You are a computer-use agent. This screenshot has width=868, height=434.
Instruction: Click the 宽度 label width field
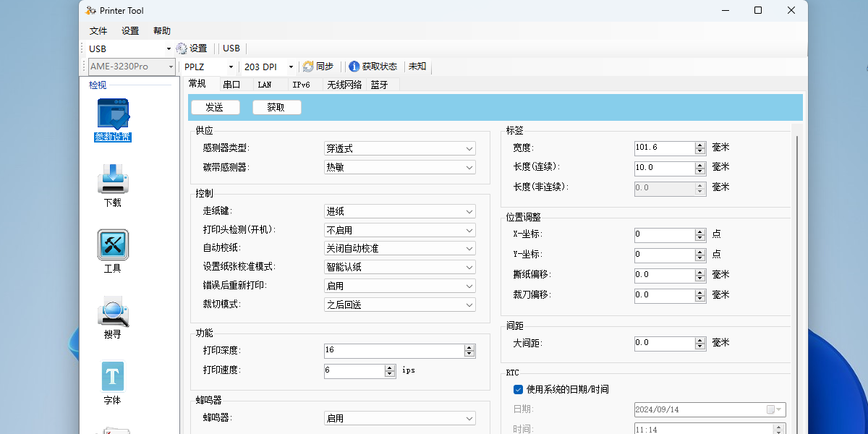664,148
